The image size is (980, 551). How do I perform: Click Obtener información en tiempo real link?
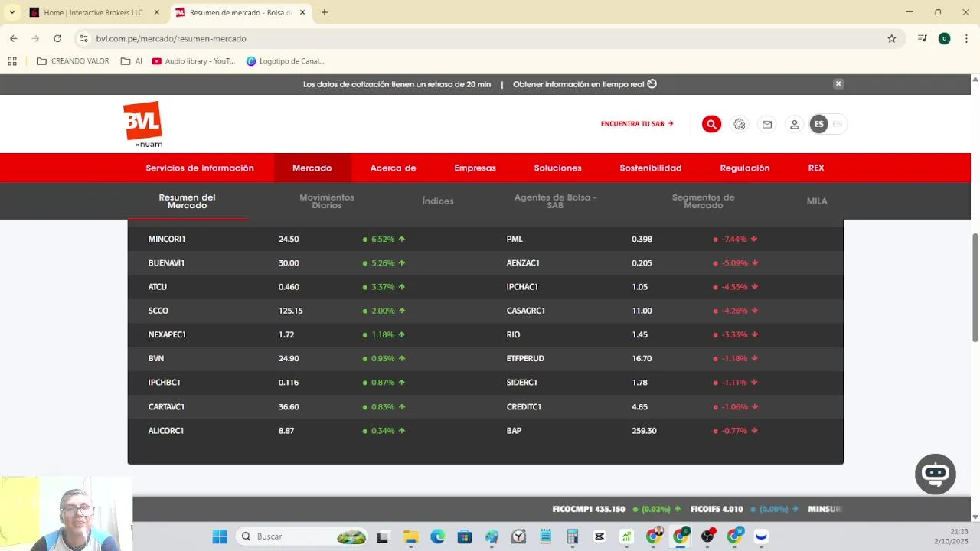(585, 84)
